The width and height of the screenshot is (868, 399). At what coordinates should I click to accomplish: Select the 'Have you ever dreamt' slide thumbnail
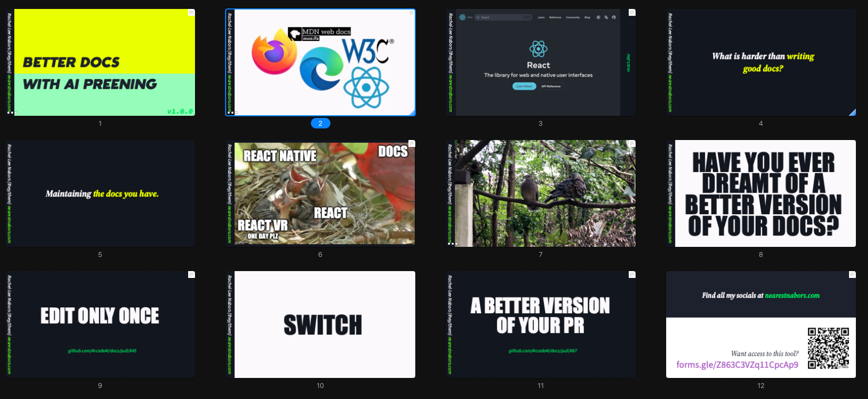click(x=760, y=193)
